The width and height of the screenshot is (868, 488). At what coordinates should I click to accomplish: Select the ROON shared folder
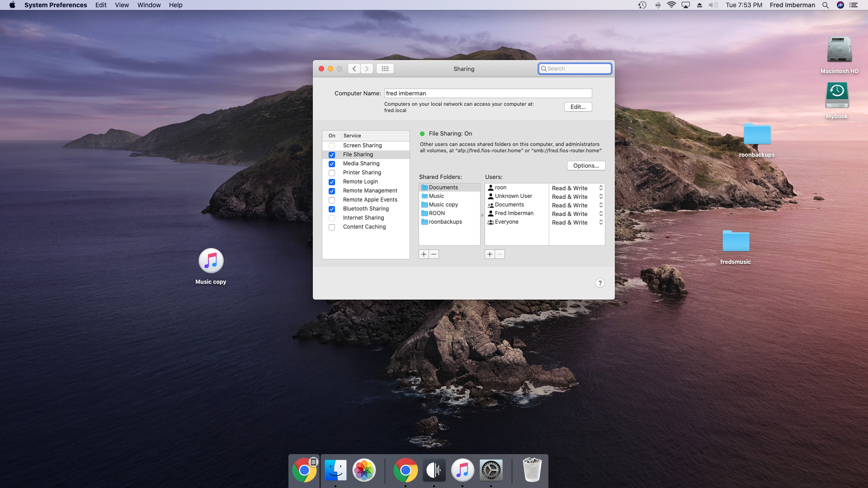449,213
